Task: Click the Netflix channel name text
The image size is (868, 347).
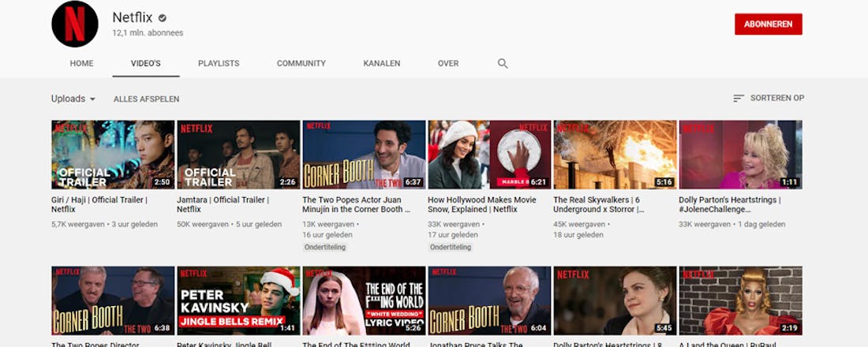Action: coord(133,17)
